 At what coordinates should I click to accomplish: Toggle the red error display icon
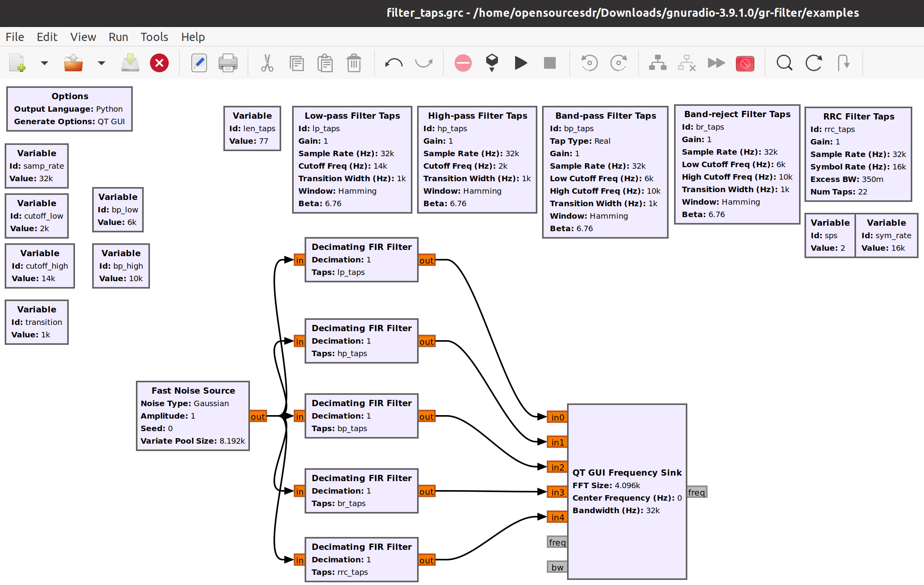point(745,63)
